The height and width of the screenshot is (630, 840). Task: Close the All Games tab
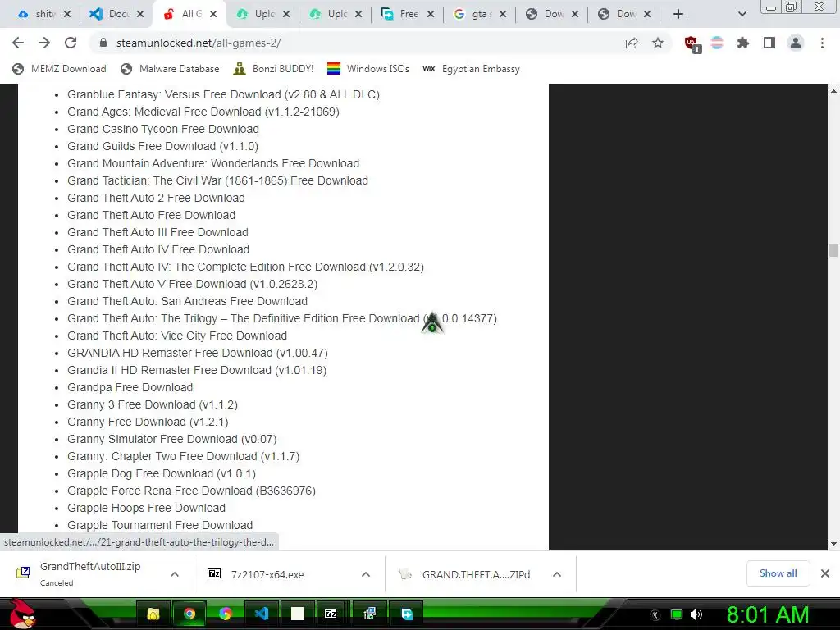213,14
